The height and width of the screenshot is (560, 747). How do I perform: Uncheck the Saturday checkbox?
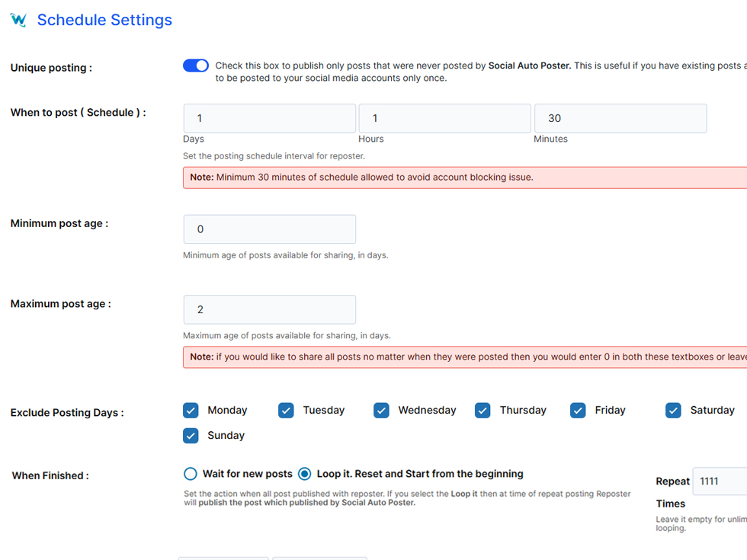(x=673, y=411)
